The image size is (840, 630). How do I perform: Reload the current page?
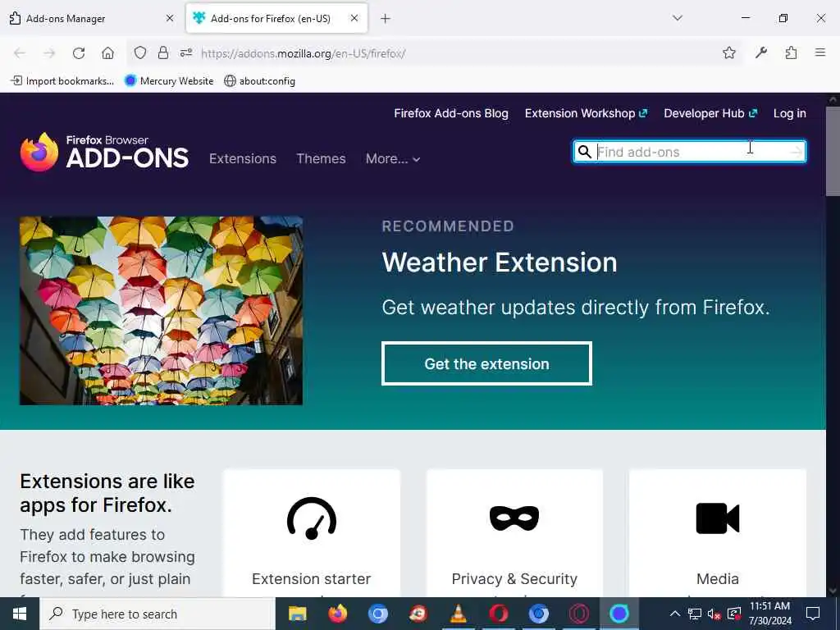tap(79, 53)
